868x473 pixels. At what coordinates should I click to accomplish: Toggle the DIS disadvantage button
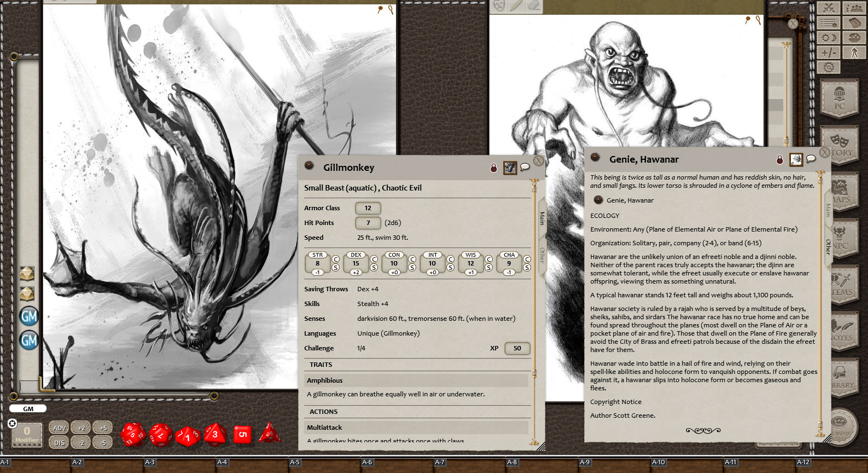pyautogui.click(x=60, y=442)
